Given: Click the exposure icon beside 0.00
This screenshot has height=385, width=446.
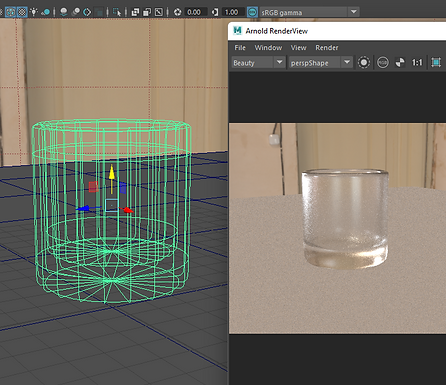Looking at the screenshot, I should click(x=178, y=12).
